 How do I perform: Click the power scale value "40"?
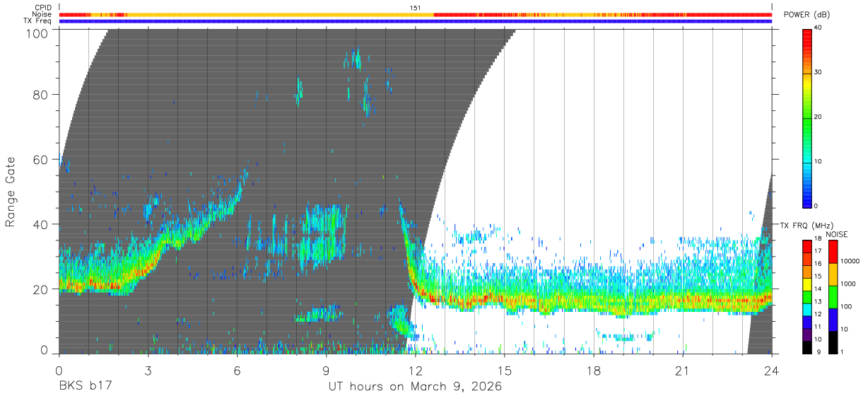pos(818,28)
